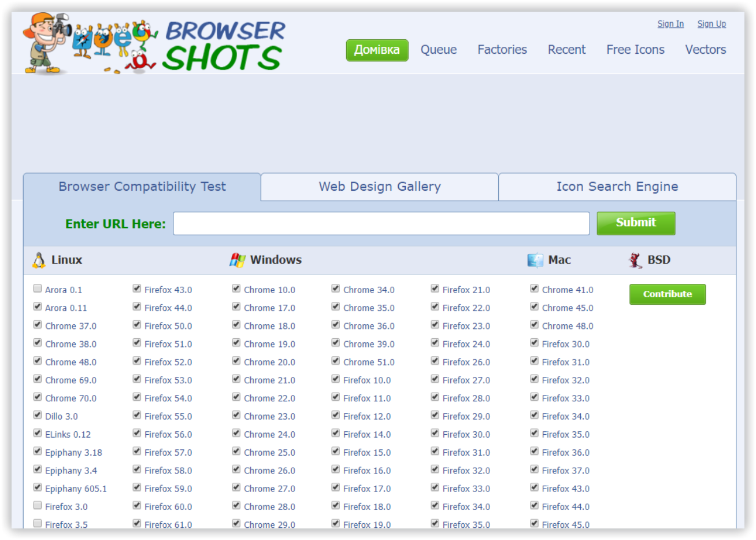Open the Factories menu item
756x540 pixels.
[x=502, y=50]
